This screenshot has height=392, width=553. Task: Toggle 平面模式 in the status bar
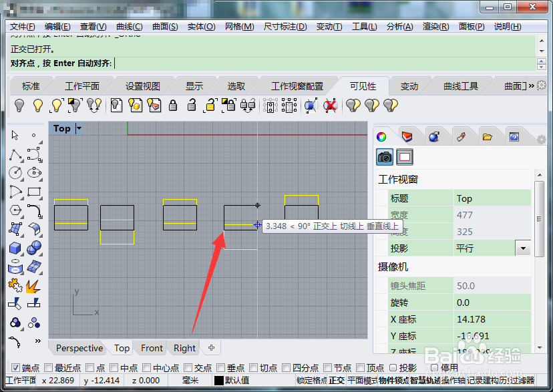click(x=362, y=381)
